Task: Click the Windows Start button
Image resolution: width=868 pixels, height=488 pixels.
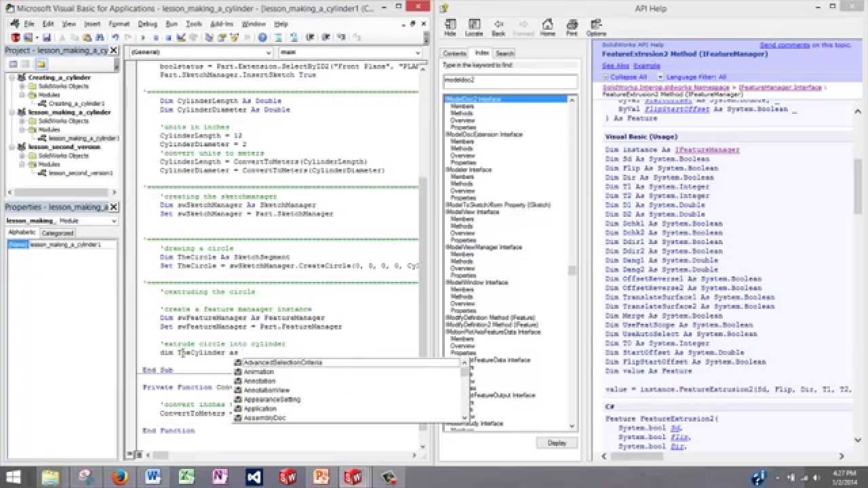Action: (14, 476)
